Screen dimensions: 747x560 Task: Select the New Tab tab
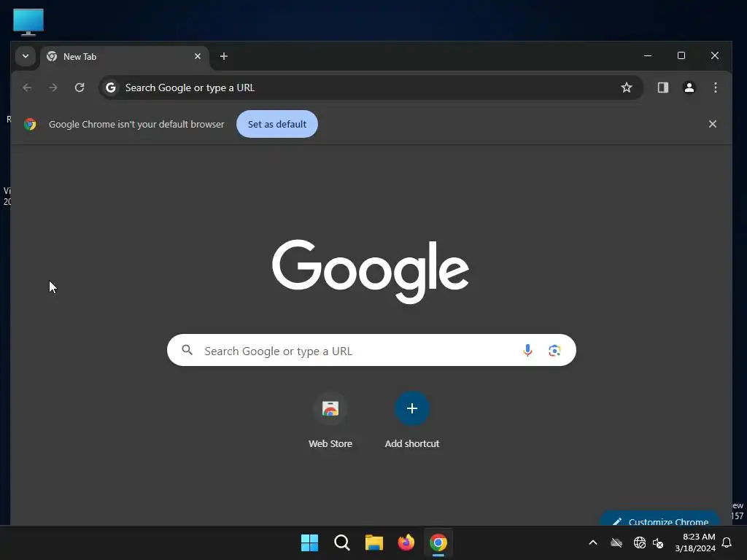(125, 57)
